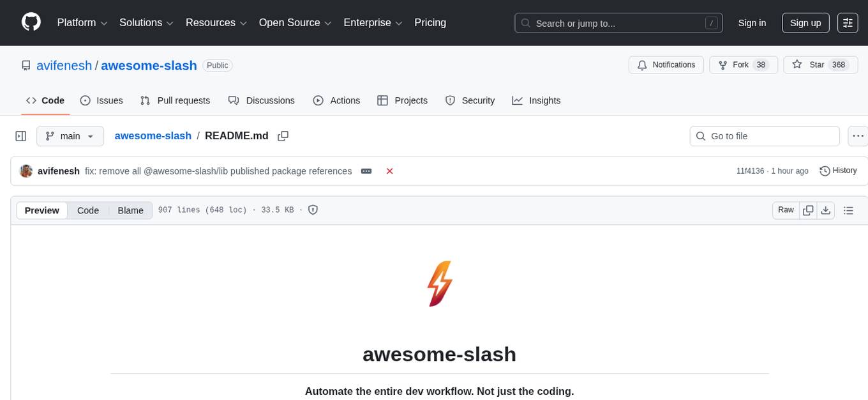This screenshot has width=868, height=400.
Task: Expand the Resources navigation menu
Action: [x=215, y=22]
